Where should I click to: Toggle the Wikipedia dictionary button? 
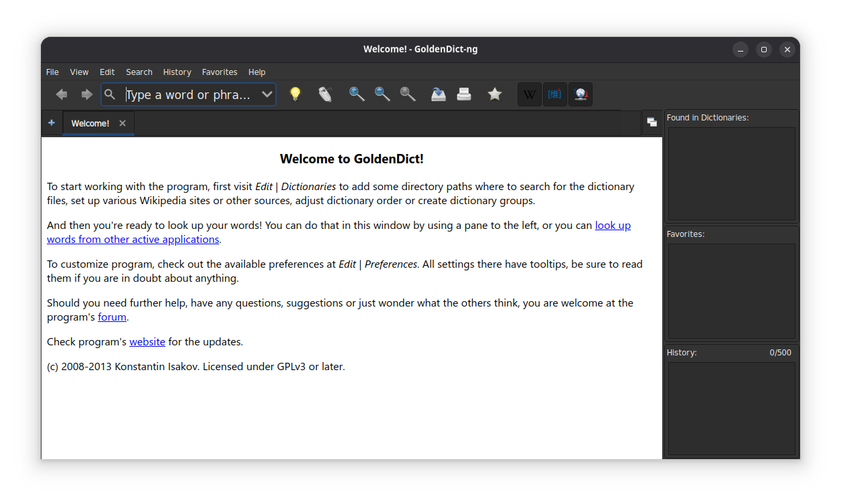point(529,94)
